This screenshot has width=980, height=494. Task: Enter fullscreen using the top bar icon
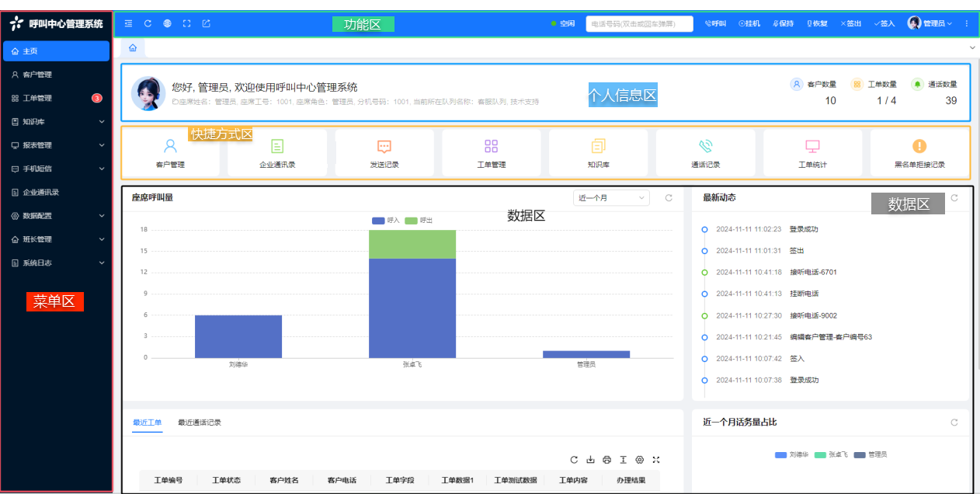(186, 23)
